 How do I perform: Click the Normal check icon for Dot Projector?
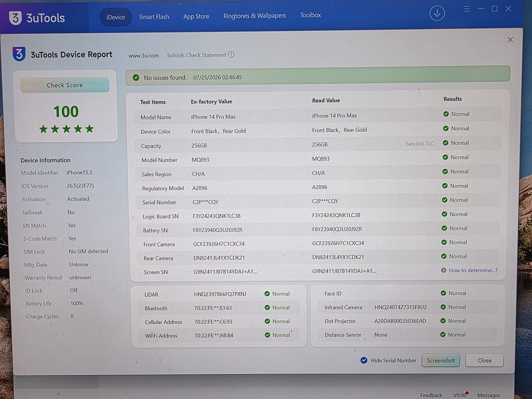coord(443,321)
